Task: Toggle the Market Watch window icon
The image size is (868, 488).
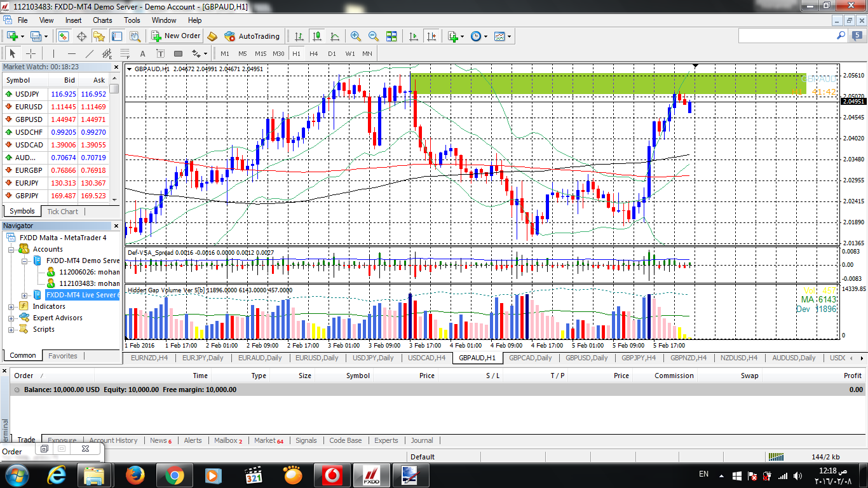Action: [x=64, y=36]
